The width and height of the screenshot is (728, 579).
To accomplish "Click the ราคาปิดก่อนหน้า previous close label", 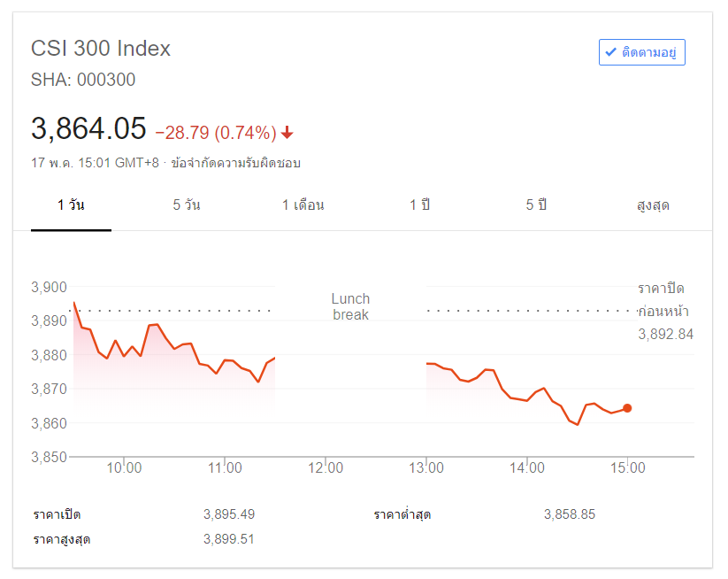I will 663,300.
